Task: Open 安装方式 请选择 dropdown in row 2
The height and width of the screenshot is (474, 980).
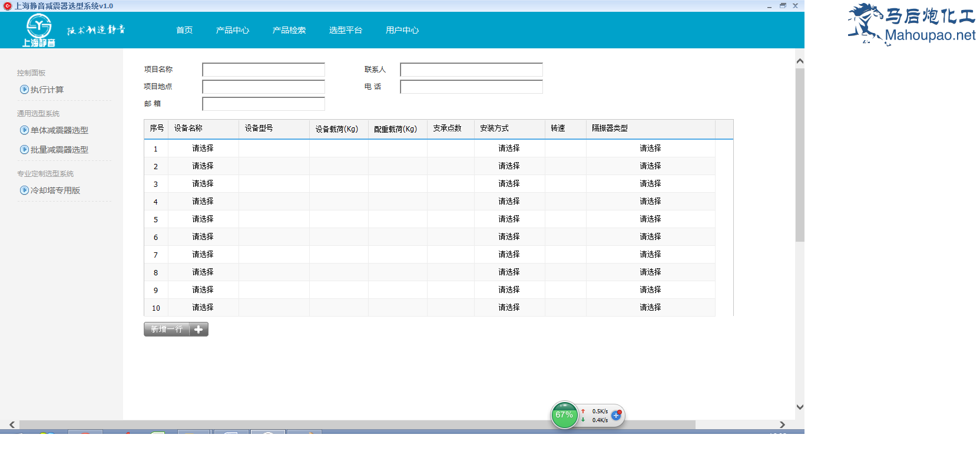Action: (509, 166)
